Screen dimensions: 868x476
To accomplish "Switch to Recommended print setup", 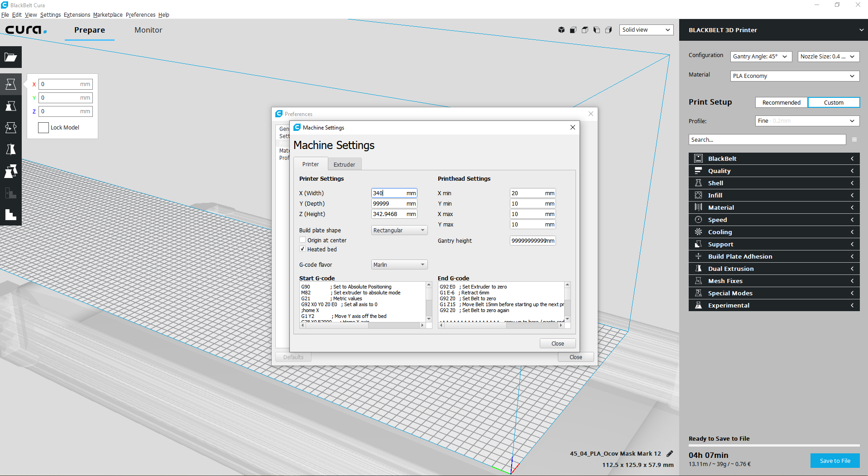I will (x=781, y=102).
